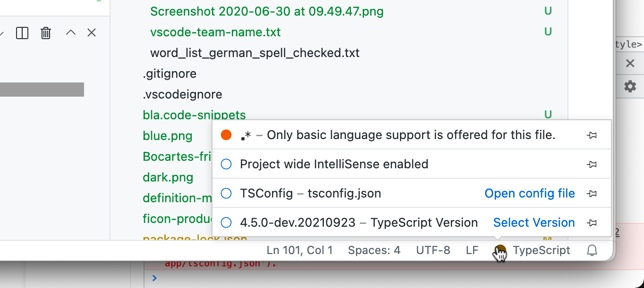Select the .gitignore file
The image size is (644, 288).
point(169,74)
